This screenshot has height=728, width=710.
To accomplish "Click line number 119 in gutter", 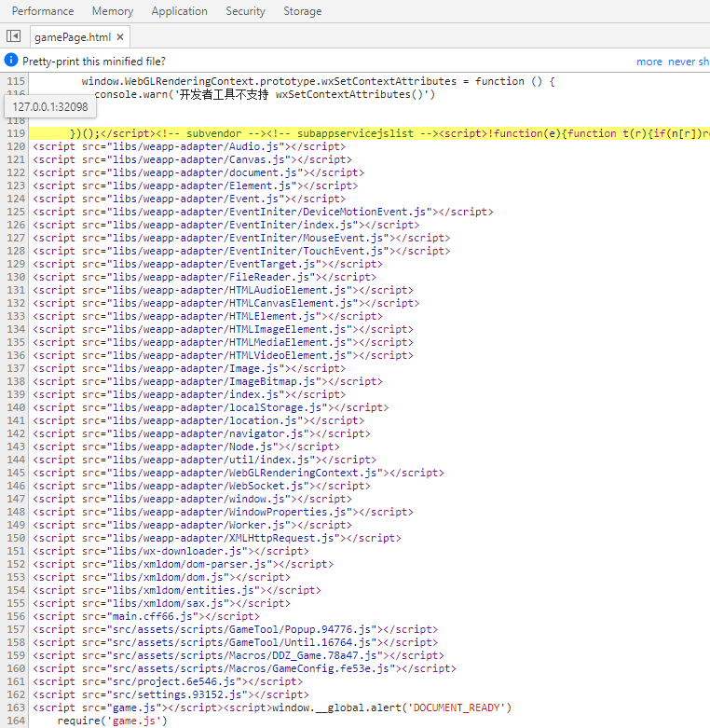I will (15, 133).
